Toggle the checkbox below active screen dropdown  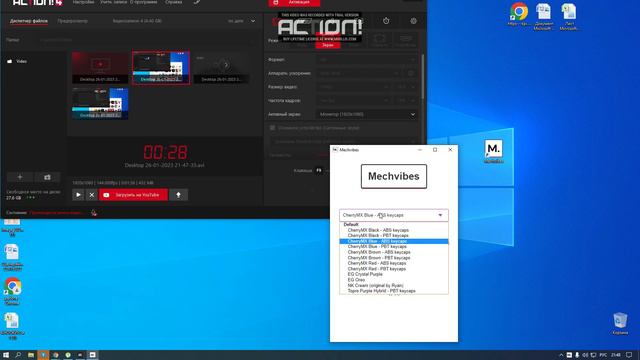[x=272, y=128]
